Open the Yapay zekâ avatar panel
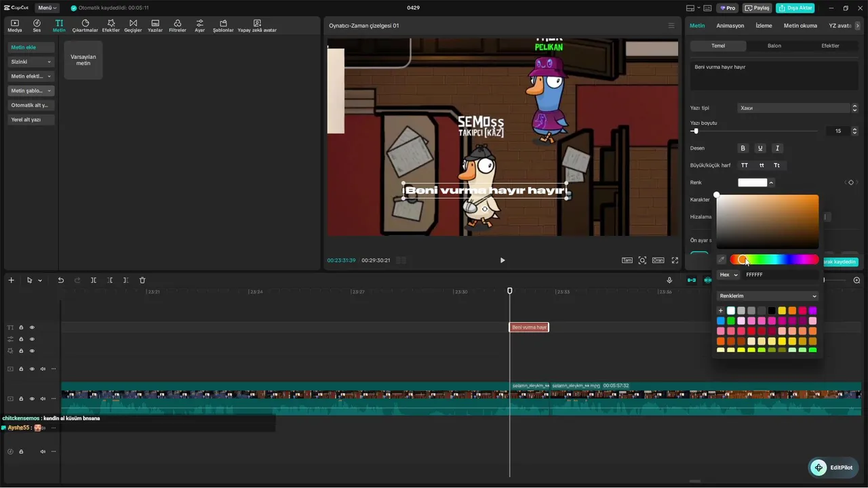 point(257,26)
